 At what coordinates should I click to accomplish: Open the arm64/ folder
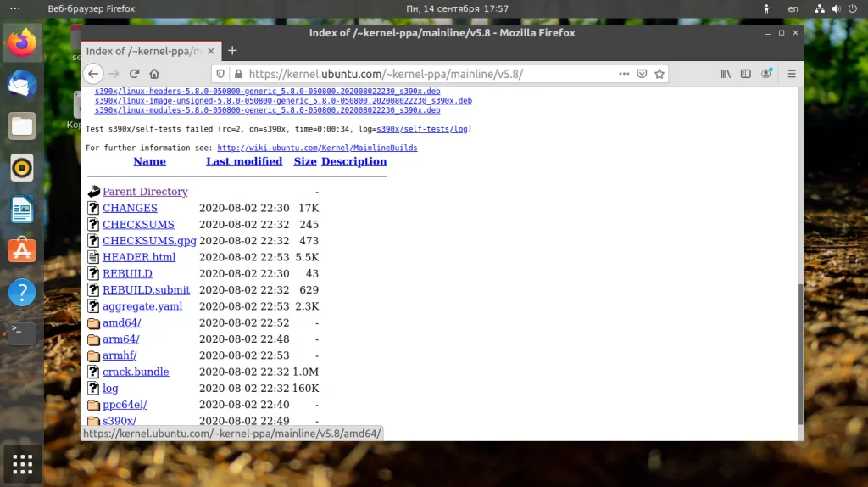(x=120, y=339)
